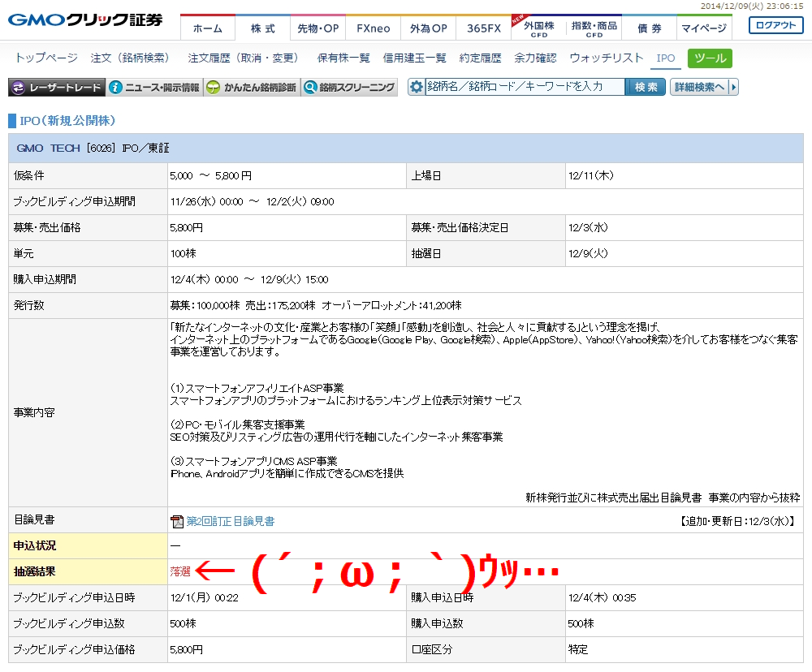
Task: Switch to the ホーム tab
Action: click(x=207, y=28)
